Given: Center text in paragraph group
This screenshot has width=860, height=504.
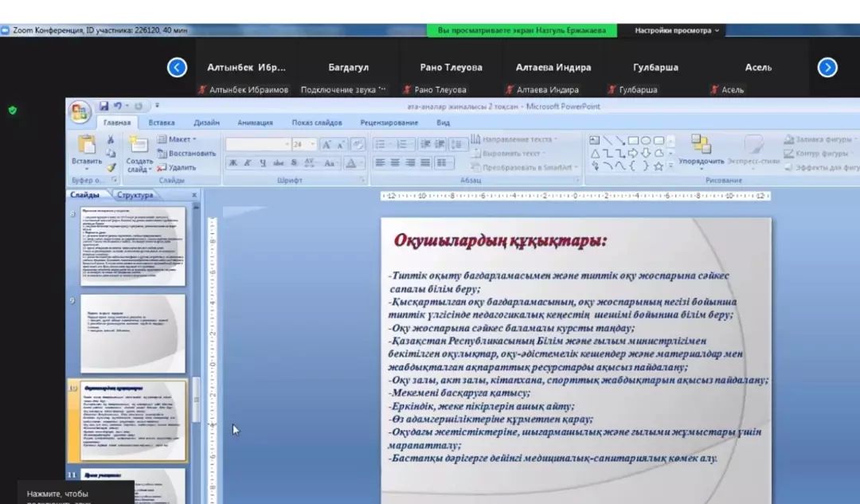Looking at the screenshot, I should tap(395, 163).
